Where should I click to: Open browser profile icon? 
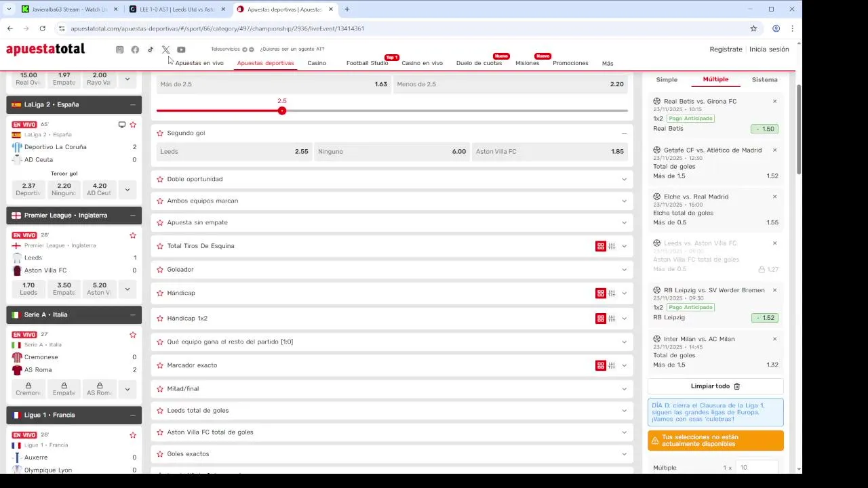click(776, 28)
